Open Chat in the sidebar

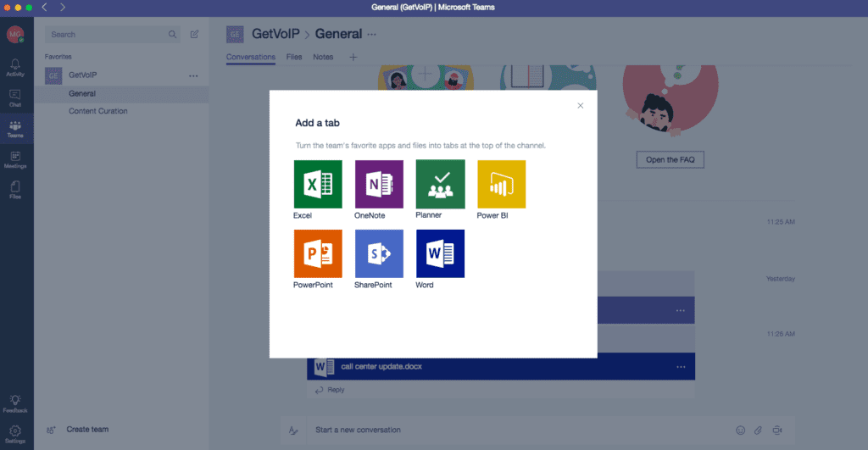point(15,98)
